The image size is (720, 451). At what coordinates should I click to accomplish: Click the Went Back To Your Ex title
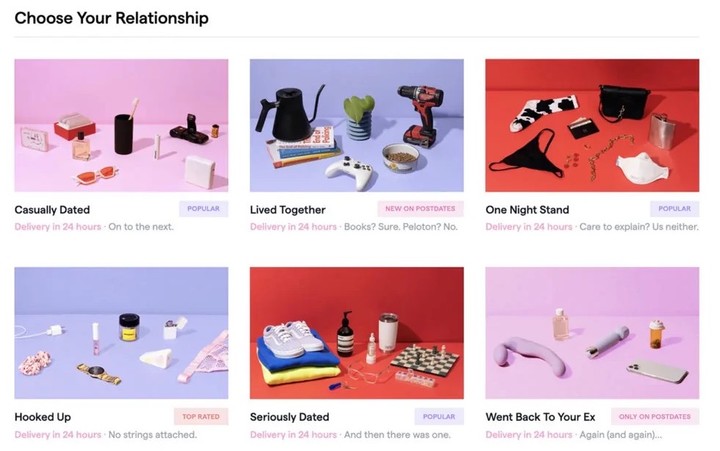(x=540, y=417)
